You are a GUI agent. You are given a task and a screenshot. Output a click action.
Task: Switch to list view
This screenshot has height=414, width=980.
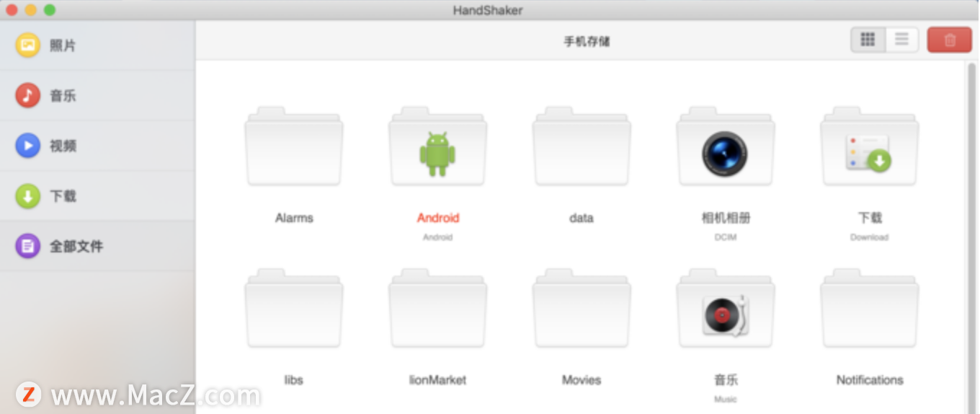[x=901, y=40]
